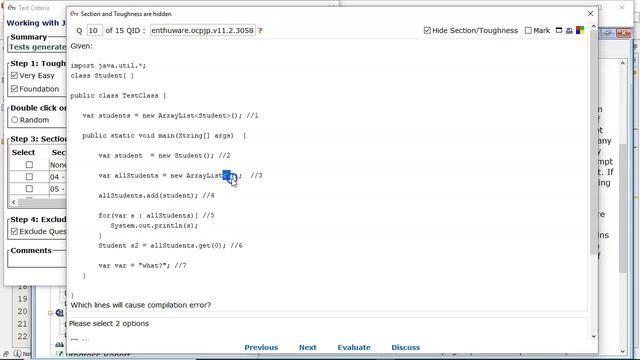Tick the None section row checkbox
The width and height of the screenshot is (640, 360).
29,164
